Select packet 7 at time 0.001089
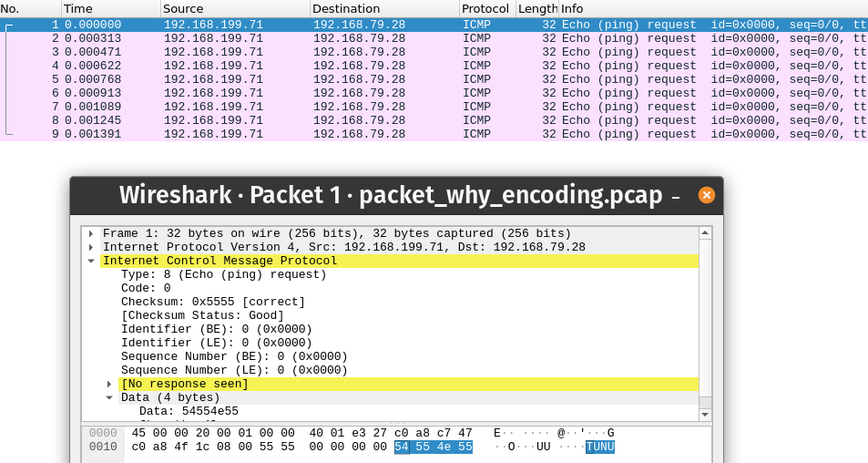 (434, 107)
